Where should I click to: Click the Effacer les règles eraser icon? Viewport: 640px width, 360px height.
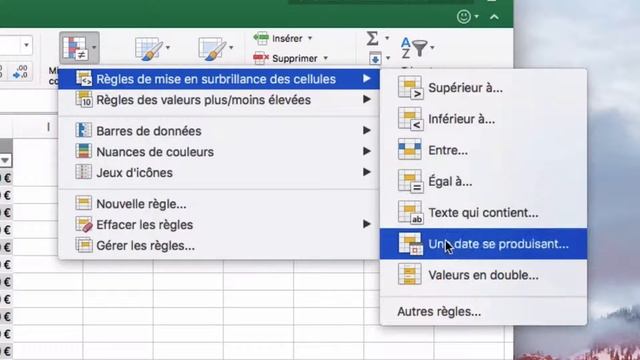(84, 224)
